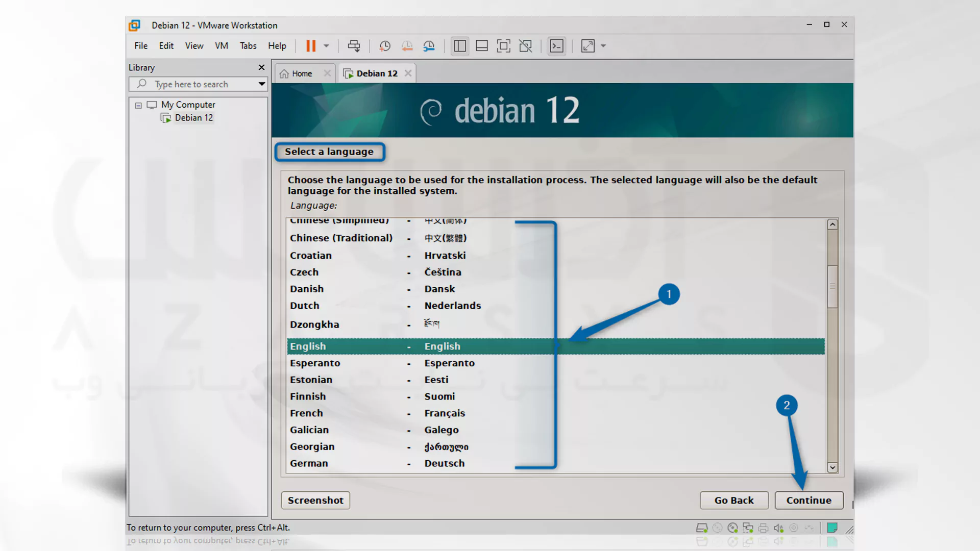Click the printer status icon
The height and width of the screenshot is (551, 980).
(x=763, y=528)
